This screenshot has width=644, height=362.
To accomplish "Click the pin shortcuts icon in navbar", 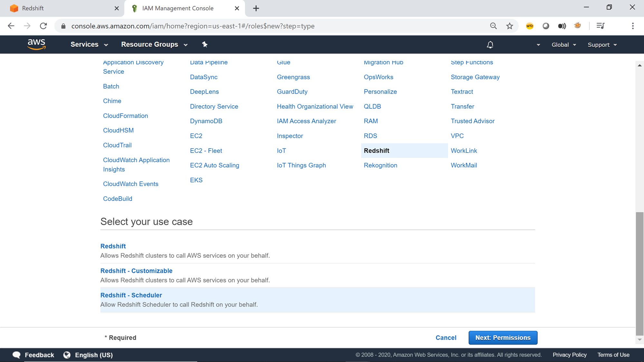I will click(205, 44).
